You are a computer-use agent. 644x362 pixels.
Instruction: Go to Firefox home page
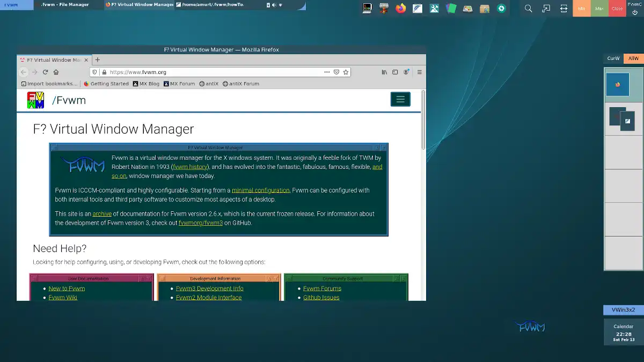(56, 72)
